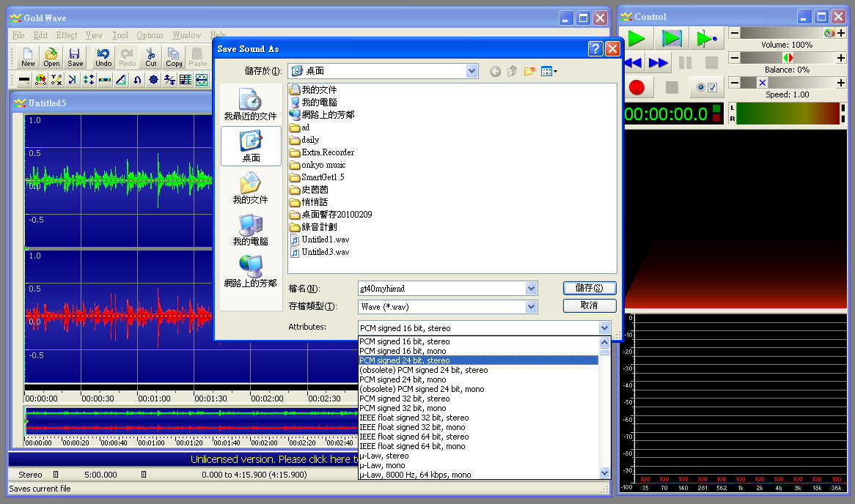Click the black bar effect icon with yellow arrow
Image resolution: width=855 pixels, height=504 pixels.
[x=24, y=80]
